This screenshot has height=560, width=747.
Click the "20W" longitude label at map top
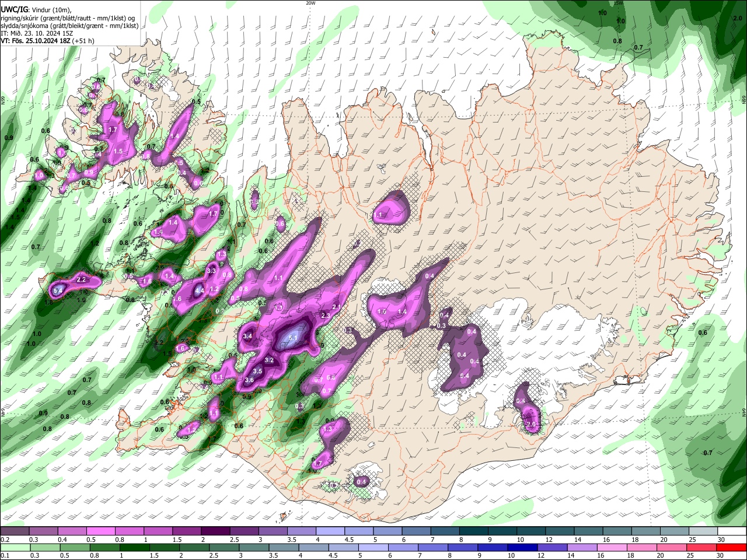(x=310, y=2)
